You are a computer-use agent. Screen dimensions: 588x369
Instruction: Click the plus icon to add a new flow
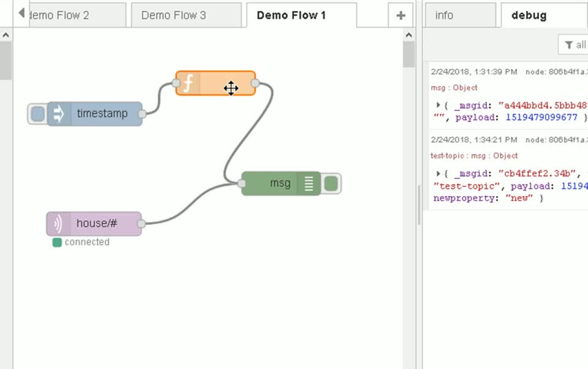[400, 15]
